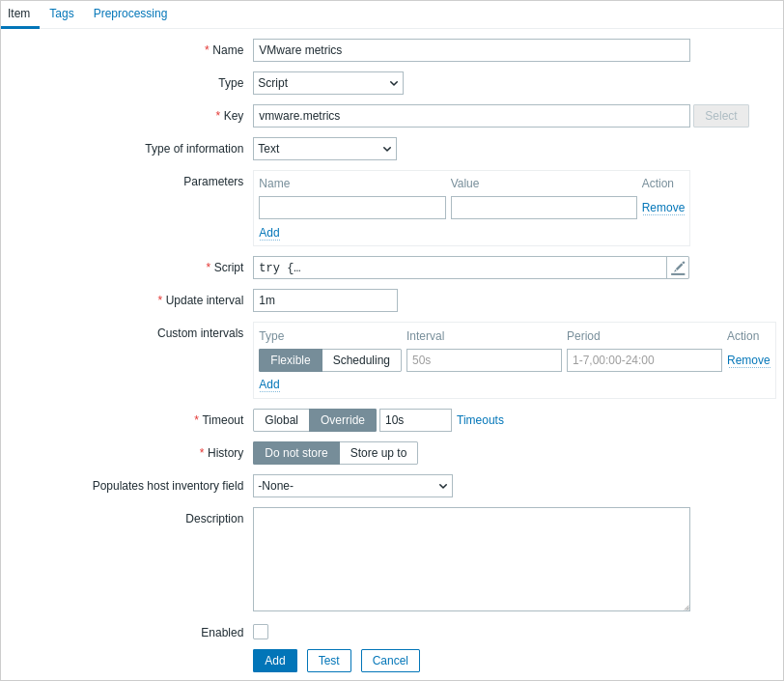This screenshot has width=784, height=681.
Task: Click the Test button
Action: 329,661
